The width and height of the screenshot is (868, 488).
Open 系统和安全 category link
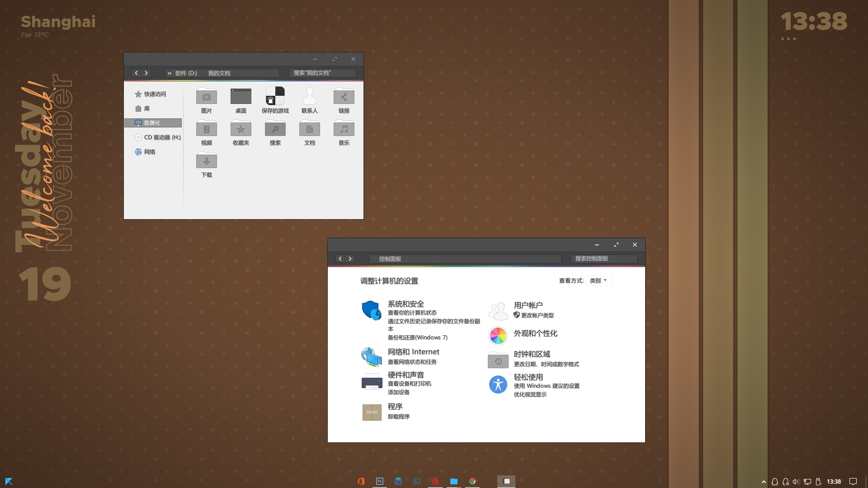[x=406, y=304]
